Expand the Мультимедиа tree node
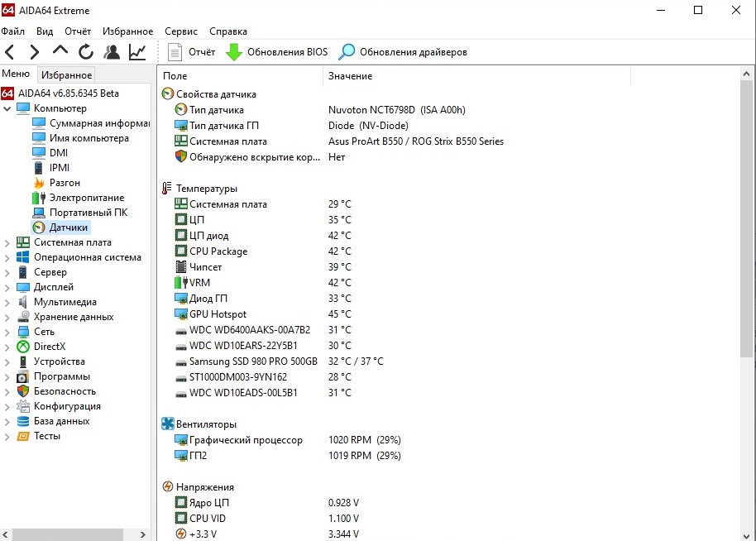756x541 pixels. 7,303
